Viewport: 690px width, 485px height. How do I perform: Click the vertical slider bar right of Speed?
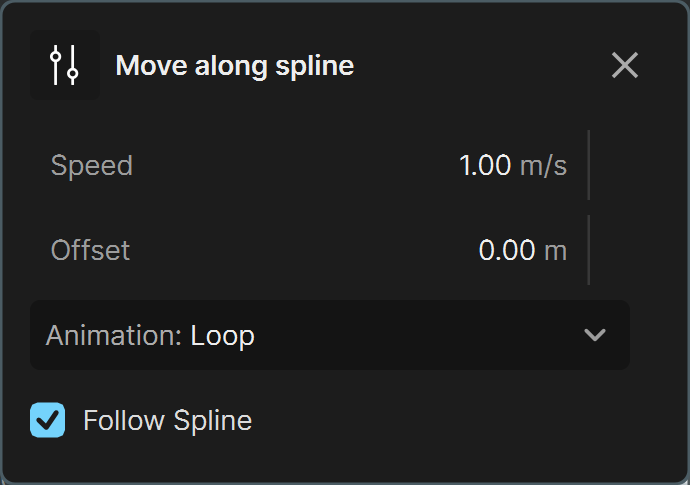589,165
